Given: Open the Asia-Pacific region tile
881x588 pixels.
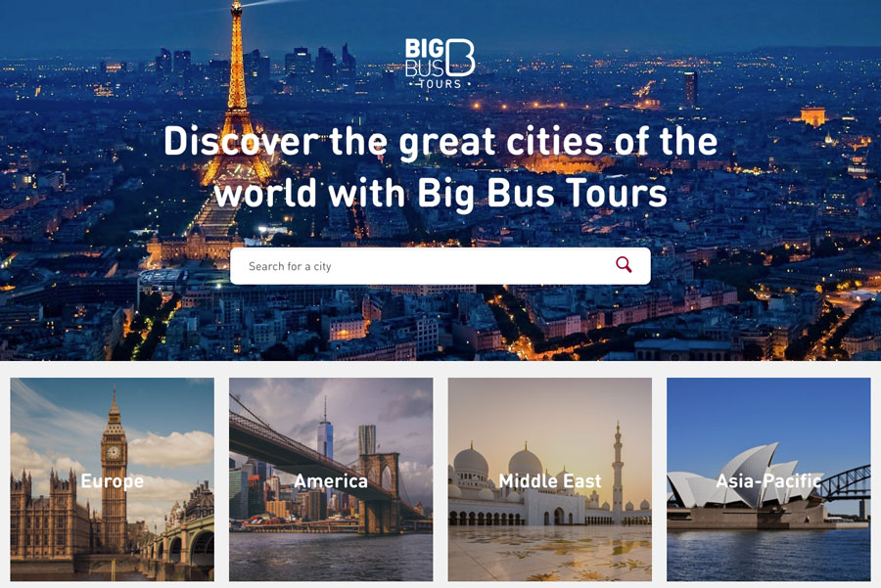Looking at the screenshot, I should pyautogui.click(x=768, y=479).
